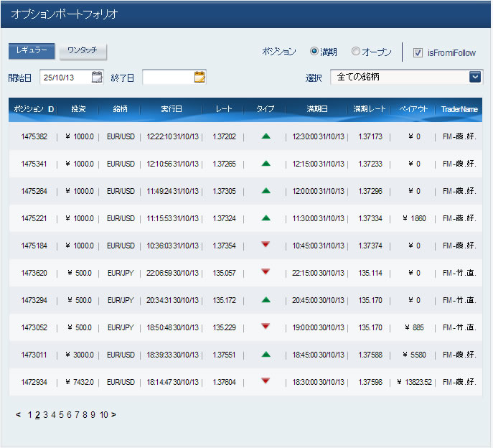Open the 全ての銘柄 selection dropdown
The height and width of the screenshot is (448, 493).
pos(407,77)
